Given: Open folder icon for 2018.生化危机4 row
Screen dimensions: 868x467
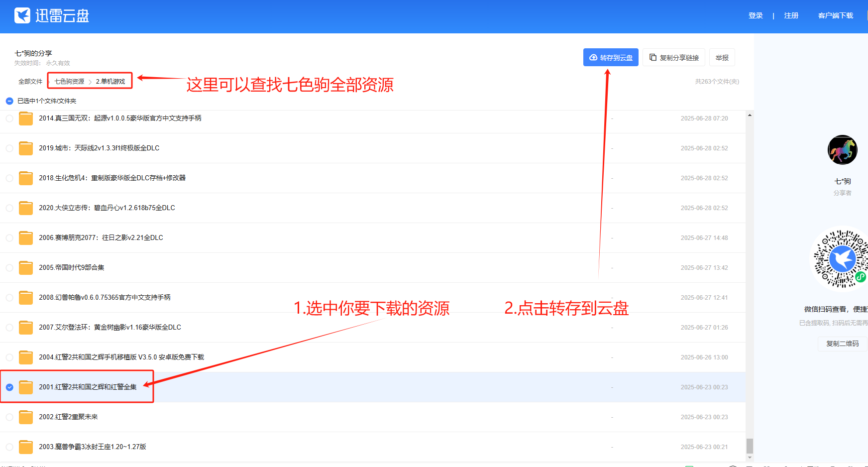Looking at the screenshot, I should point(26,178).
